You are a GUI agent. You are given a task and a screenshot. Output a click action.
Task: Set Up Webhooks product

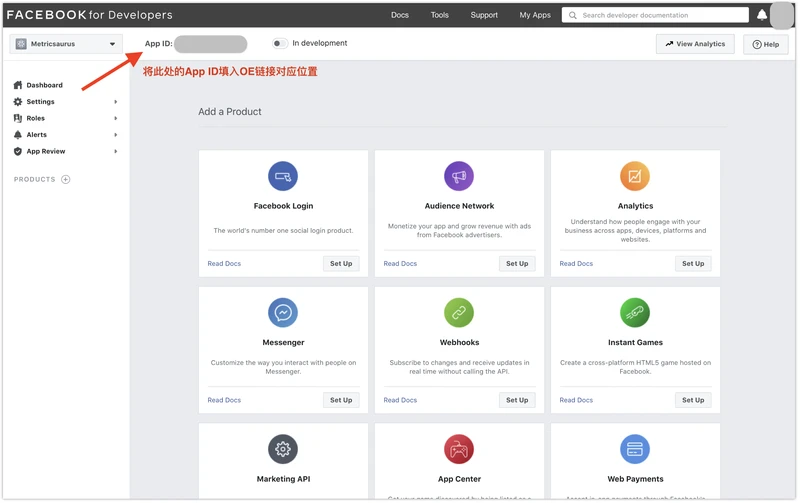[x=517, y=400]
